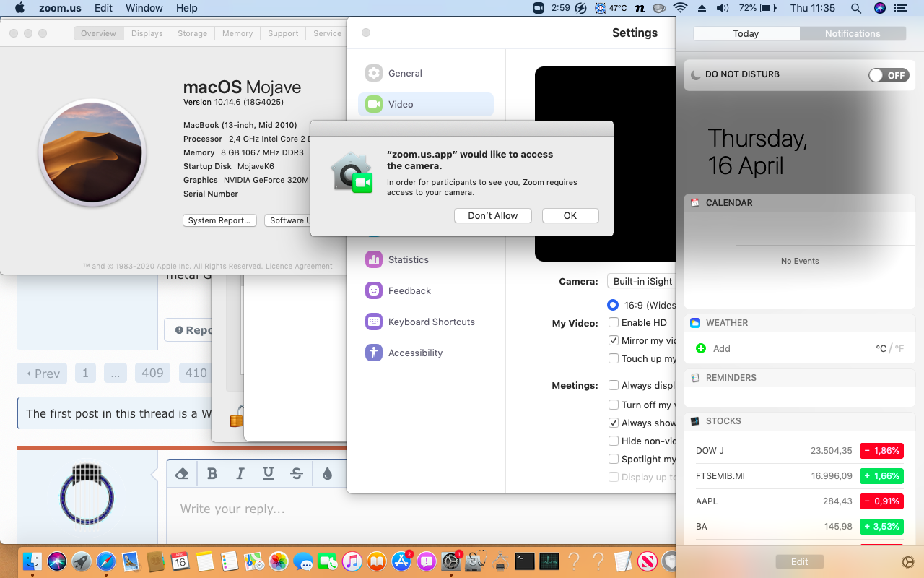Open the Help menu in the menu bar
Viewport: 924px width, 578px height.
tap(186, 8)
